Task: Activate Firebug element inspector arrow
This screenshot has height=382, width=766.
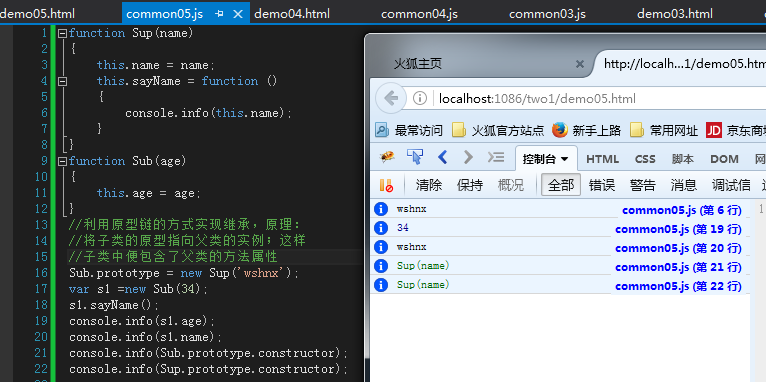Action: 414,157
